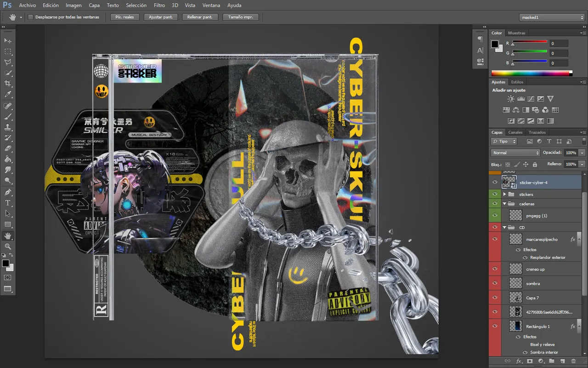This screenshot has width=588, height=368.
Task: Select the Horizontal Type tool
Action: click(8, 203)
